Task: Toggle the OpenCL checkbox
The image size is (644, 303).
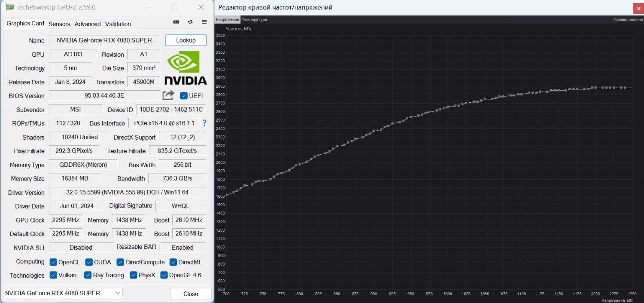Action: click(x=53, y=262)
